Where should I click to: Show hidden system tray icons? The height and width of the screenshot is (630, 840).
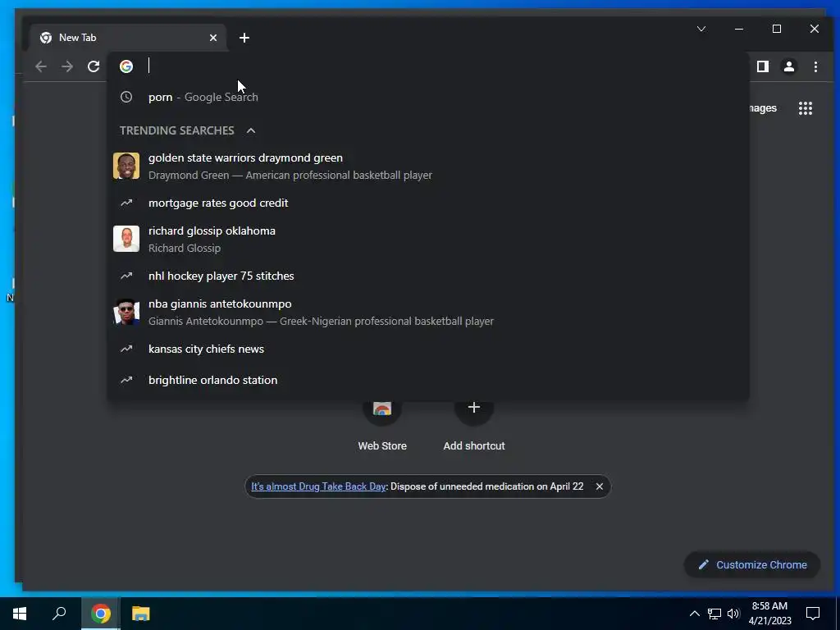pos(694,614)
